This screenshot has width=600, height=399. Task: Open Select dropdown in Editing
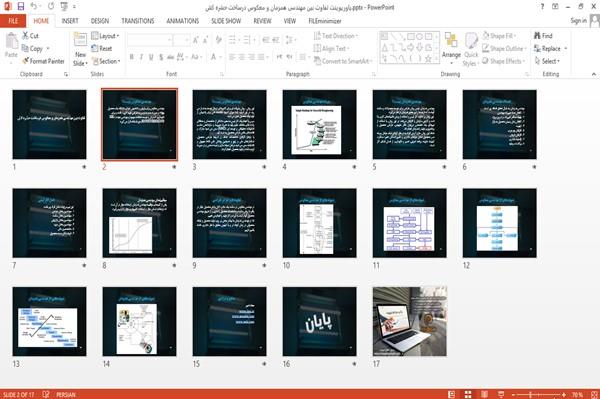pyautogui.click(x=547, y=61)
